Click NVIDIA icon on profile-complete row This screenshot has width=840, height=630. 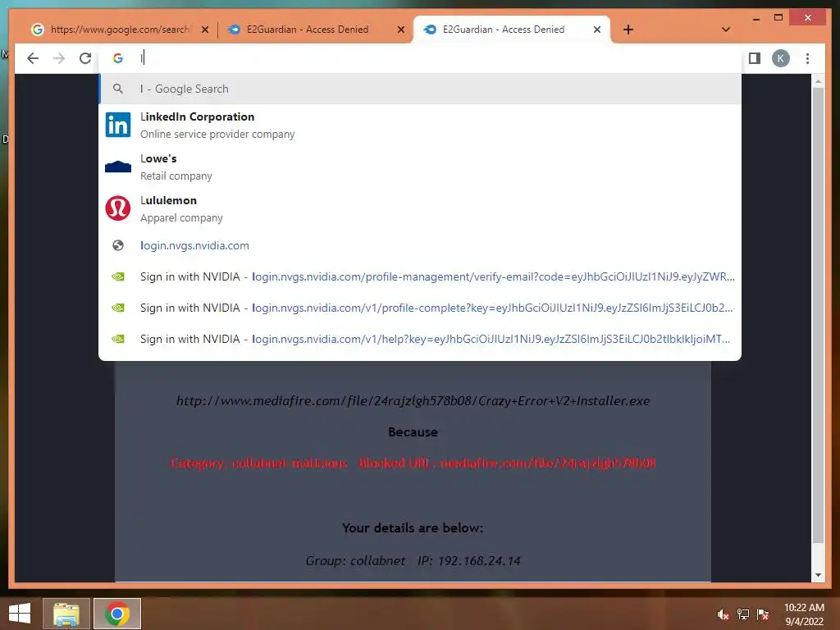[118, 308]
